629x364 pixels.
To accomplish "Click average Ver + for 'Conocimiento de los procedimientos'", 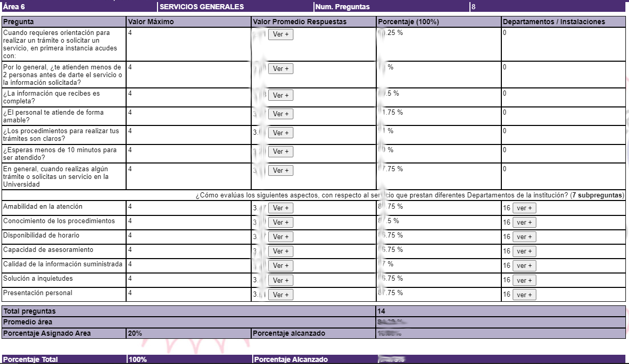I will (281, 223).
